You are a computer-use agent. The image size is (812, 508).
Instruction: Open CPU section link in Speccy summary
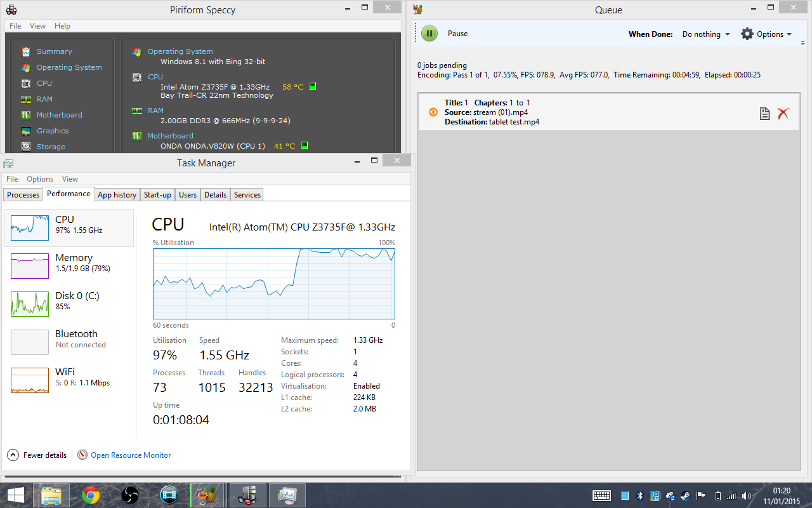pos(155,77)
